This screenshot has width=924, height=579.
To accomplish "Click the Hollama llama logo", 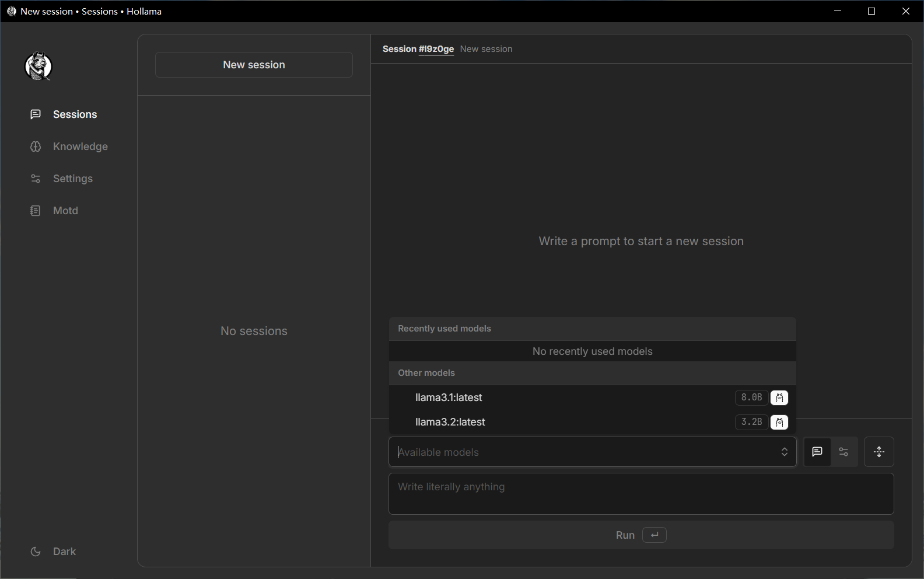I will 38,67.
